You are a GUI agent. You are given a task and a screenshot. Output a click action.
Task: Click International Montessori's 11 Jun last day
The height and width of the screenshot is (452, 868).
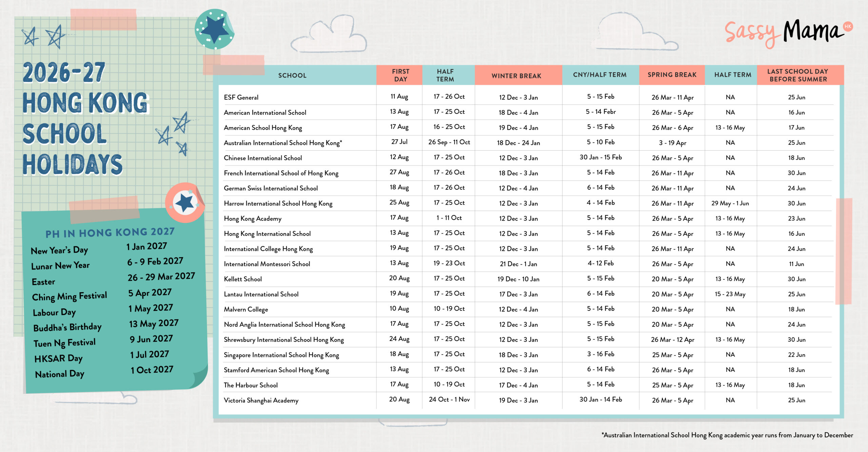(x=796, y=264)
